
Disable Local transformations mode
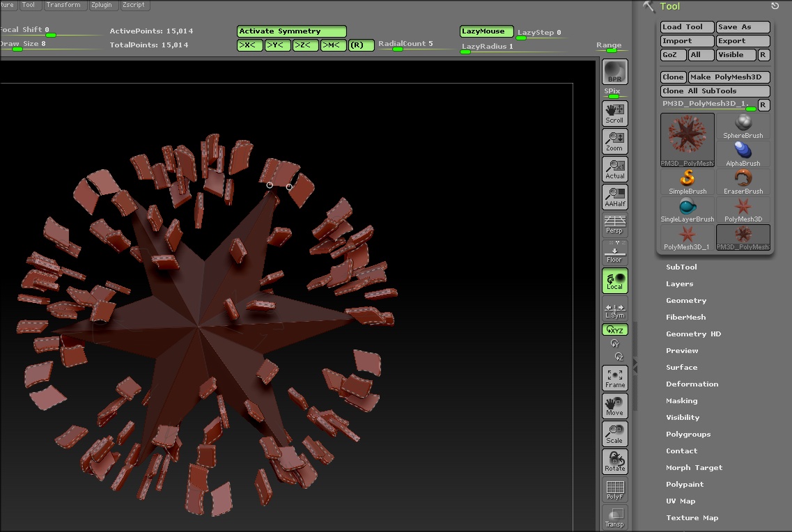[x=614, y=281]
